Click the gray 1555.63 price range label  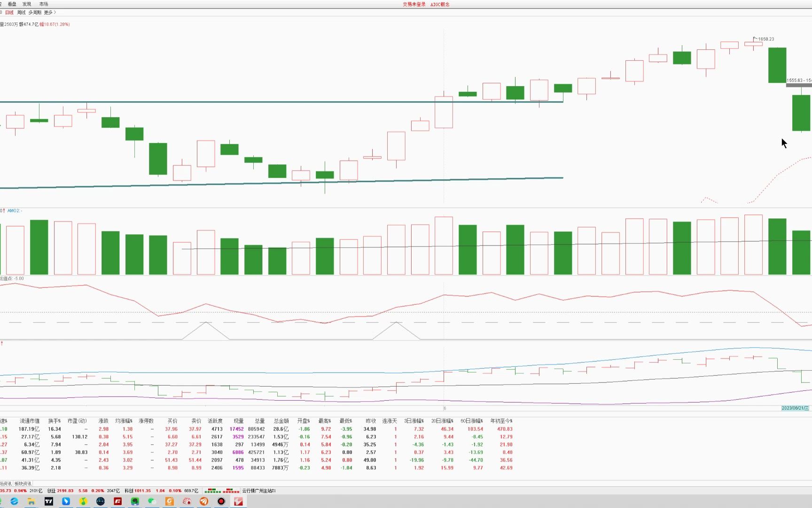[799, 80]
